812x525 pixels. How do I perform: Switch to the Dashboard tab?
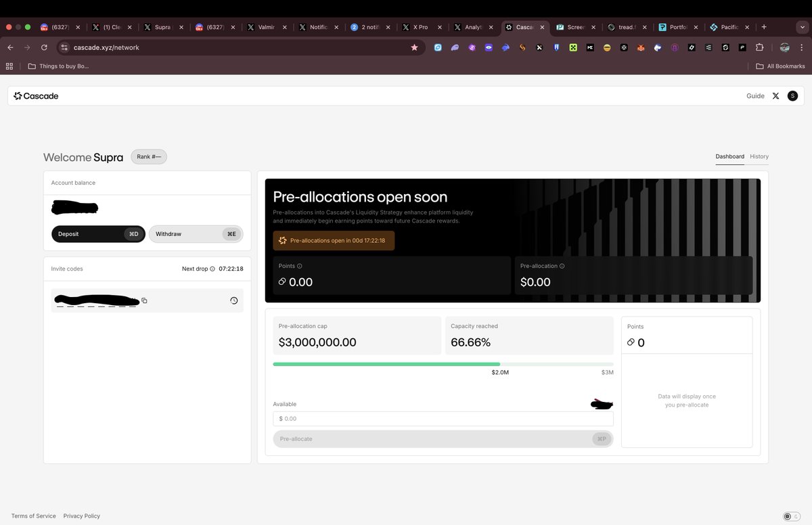(729, 156)
